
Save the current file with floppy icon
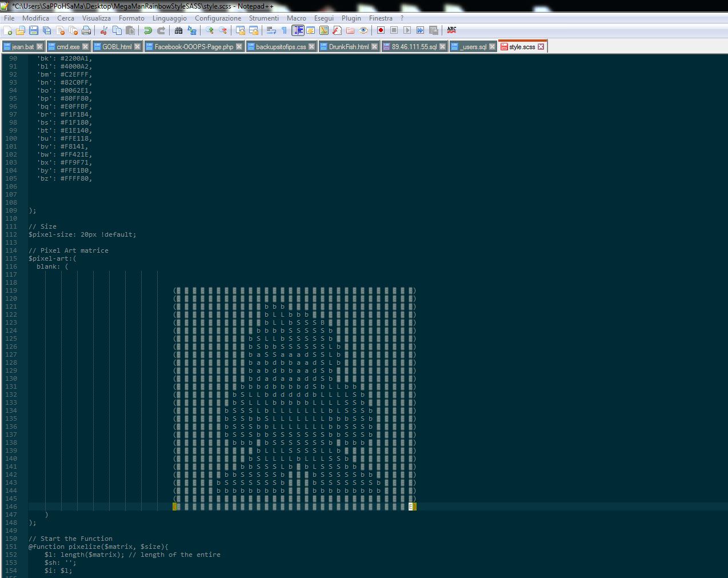click(34, 30)
